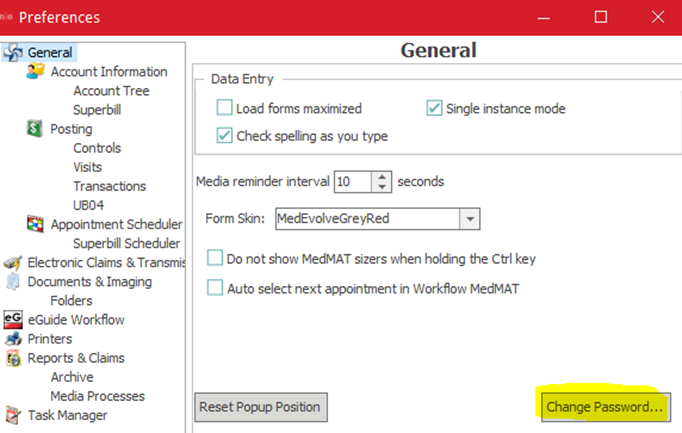Uncheck Single instance mode
The height and width of the screenshot is (433, 682).
point(435,108)
